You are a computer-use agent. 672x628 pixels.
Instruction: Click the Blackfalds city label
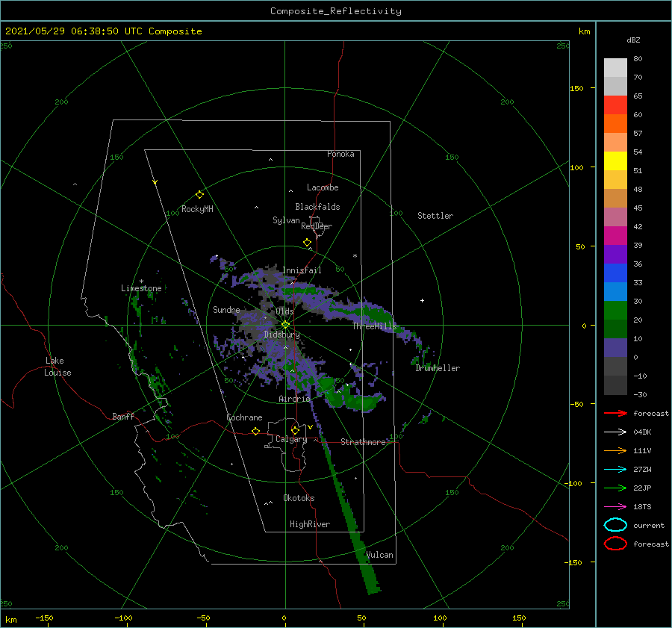tap(317, 207)
